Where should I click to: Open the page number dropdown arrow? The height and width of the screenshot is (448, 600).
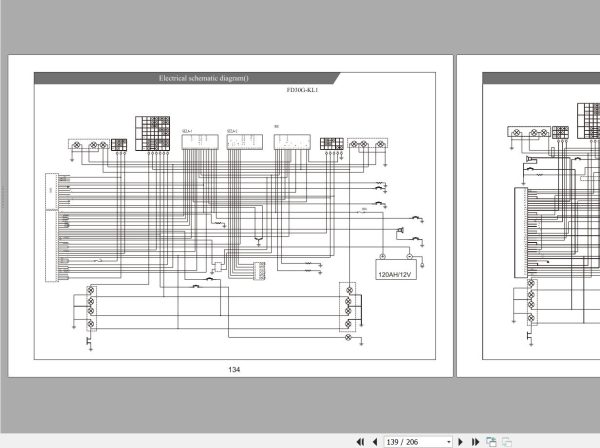[x=448, y=442]
